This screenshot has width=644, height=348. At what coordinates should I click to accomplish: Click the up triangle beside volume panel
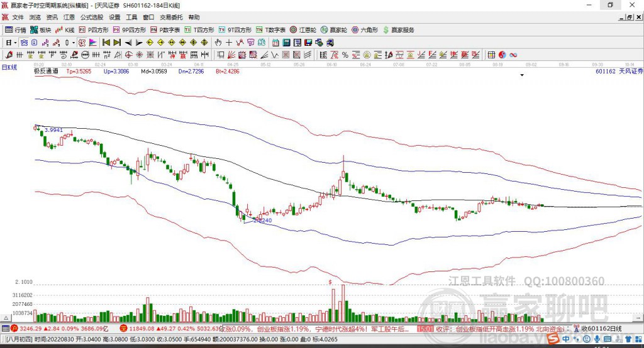point(6,318)
